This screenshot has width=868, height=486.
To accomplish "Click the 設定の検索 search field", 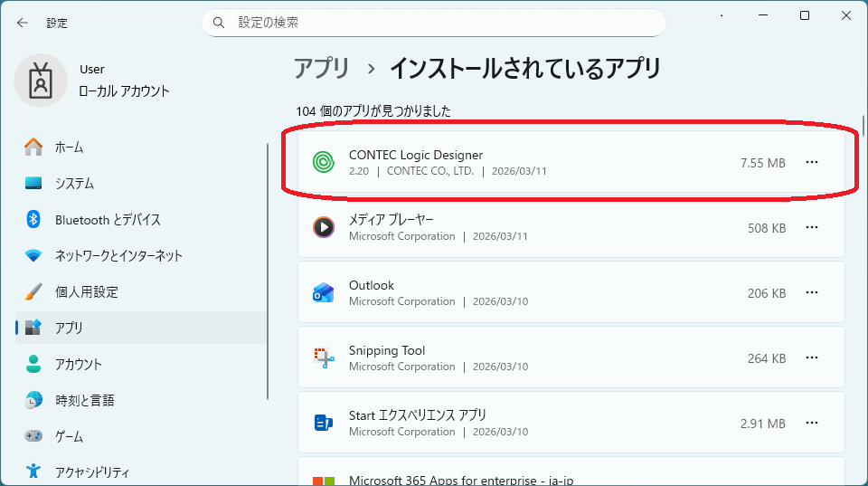I will point(433,23).
